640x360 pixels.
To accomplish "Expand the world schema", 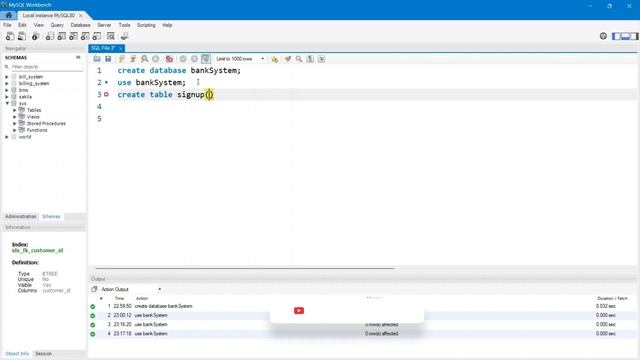I will click(x=7, y=137).
